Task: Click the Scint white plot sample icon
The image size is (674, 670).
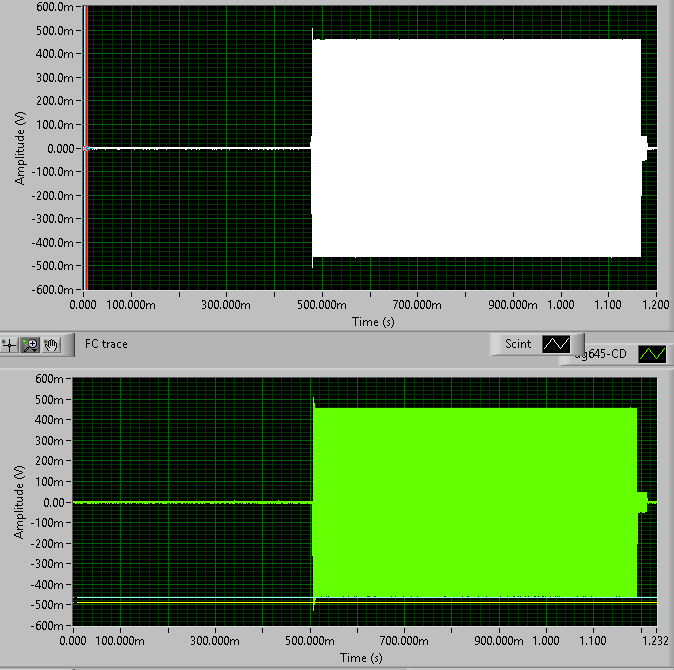Action: pos(556,344)
